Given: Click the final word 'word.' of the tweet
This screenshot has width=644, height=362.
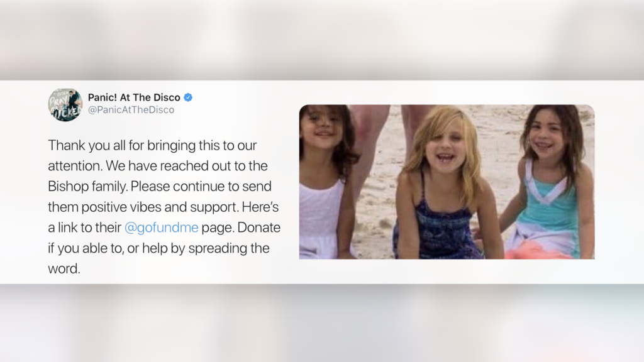Looking at the screenshot, I should click(x=64, y=269).
